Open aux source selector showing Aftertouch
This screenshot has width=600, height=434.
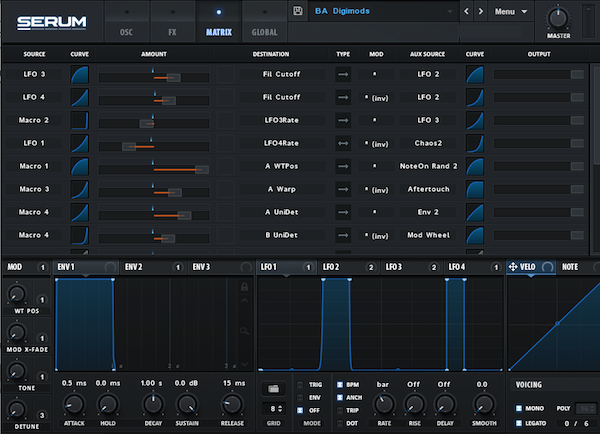click(x=428, y=189)
